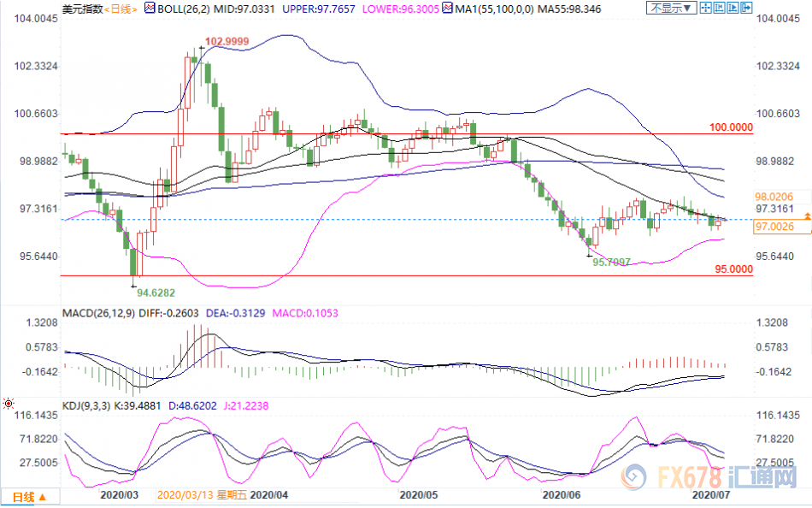Image resolution: width=812 pixels, height=508 pixels.
Task: Click the K:39.4881 value
Action: (x=137, y=406)
